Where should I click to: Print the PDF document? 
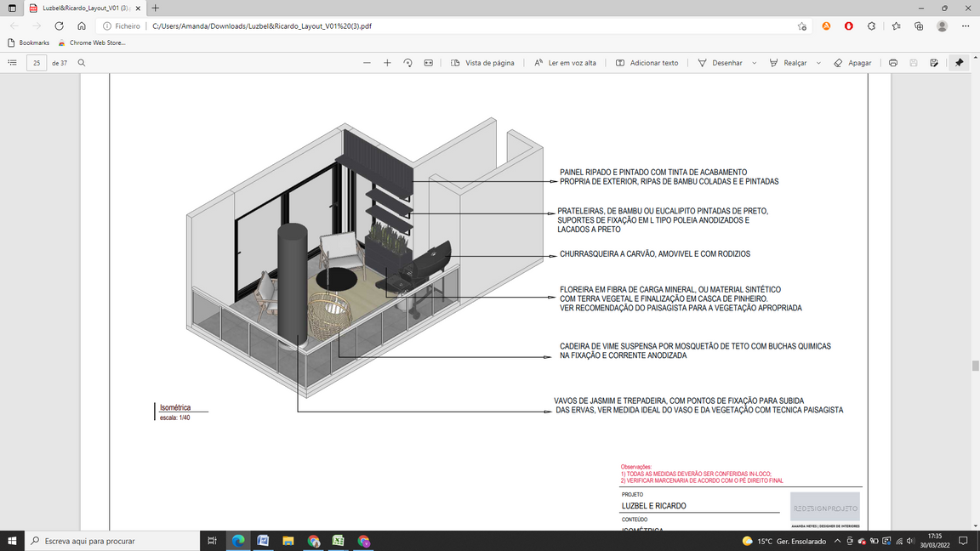pyautogui.click(x=893, y=62)
